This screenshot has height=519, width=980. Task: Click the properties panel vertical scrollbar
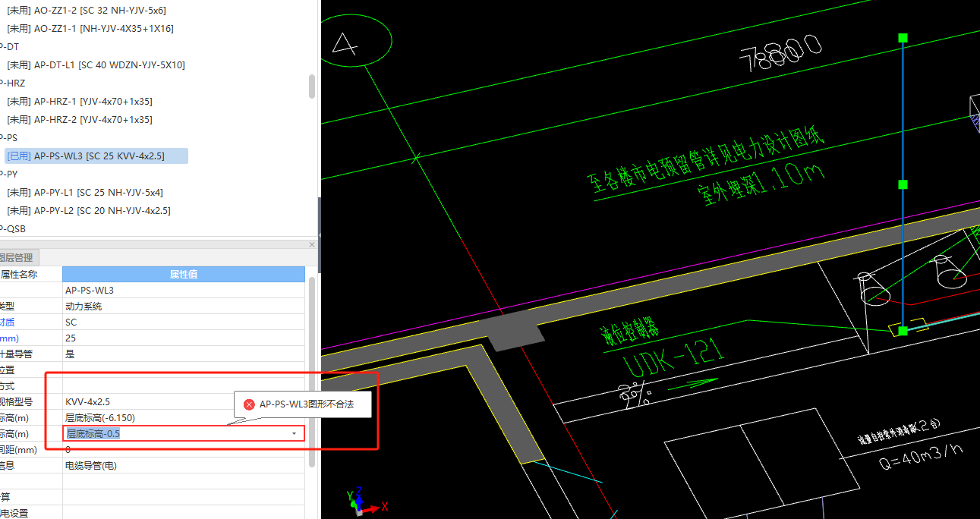312,372
